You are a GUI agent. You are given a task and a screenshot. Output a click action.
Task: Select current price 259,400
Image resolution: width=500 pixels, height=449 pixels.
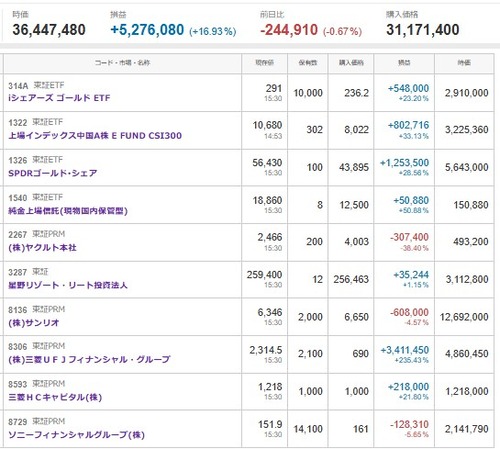click(264, 275)
